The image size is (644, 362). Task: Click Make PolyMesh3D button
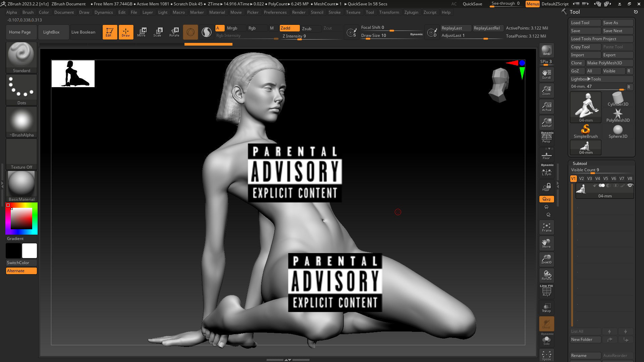click(x=609, y=63)
